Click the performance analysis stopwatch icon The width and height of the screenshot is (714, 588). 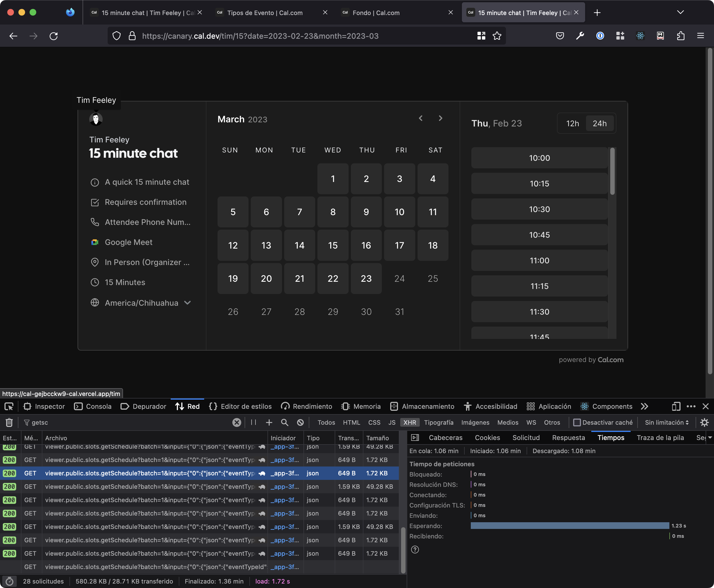(x=9, y=581)
